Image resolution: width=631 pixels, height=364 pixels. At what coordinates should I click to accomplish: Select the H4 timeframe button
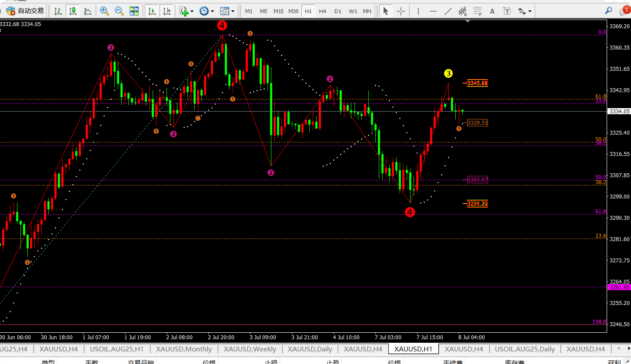point(323,11)
